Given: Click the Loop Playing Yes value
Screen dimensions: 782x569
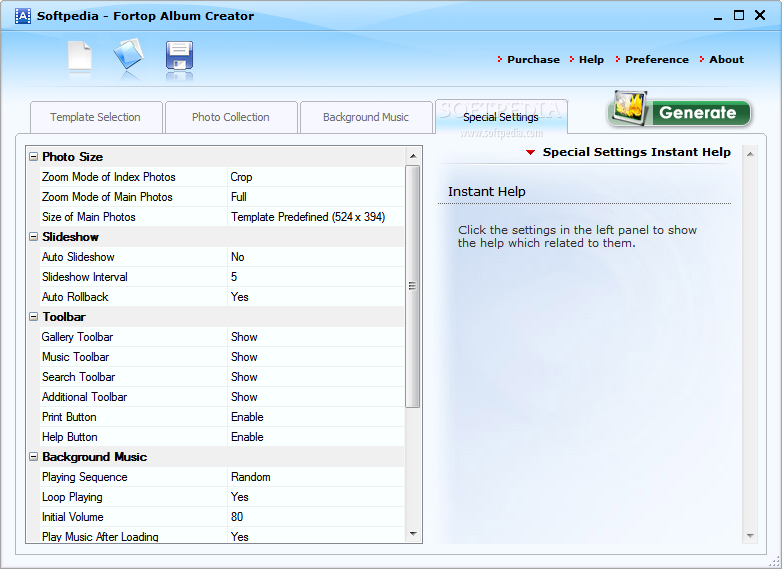Looking at the screenshot, I should [x=240, y=497].
